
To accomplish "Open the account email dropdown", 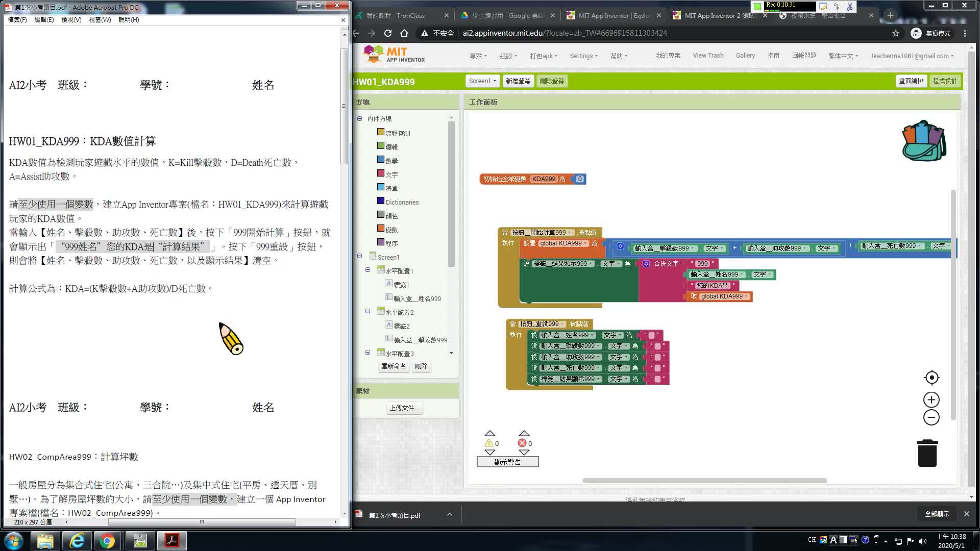I will [912, 56].
